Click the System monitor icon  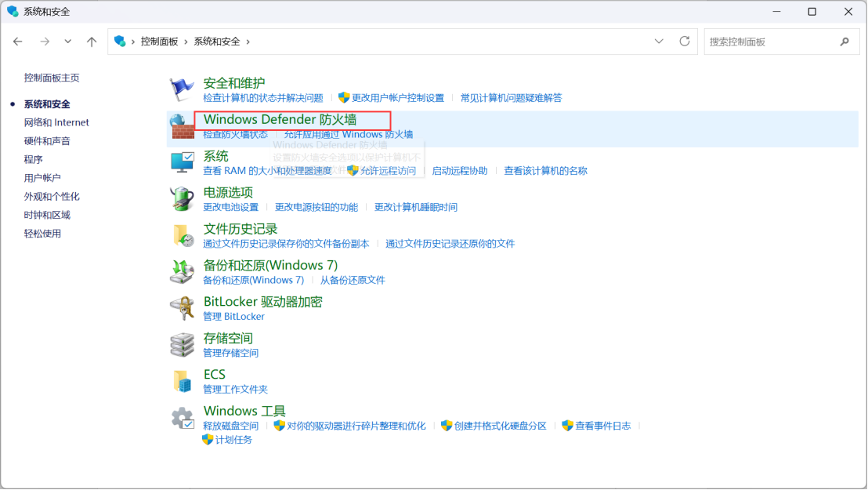pos(182,162)
